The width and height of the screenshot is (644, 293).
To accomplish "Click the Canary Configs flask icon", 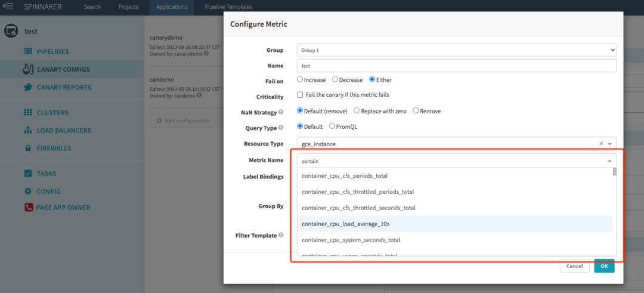I will (x=27, y=69).
